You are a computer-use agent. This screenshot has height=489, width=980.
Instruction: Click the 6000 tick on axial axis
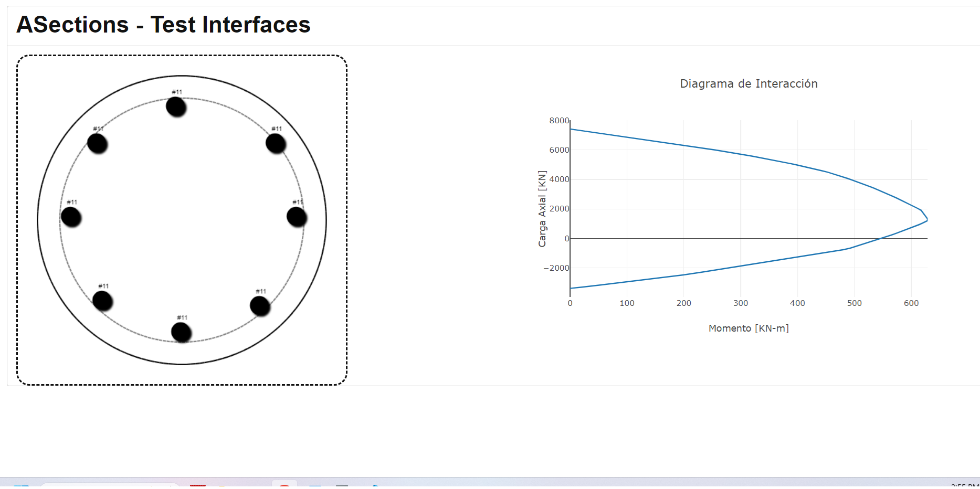point(559,150)
